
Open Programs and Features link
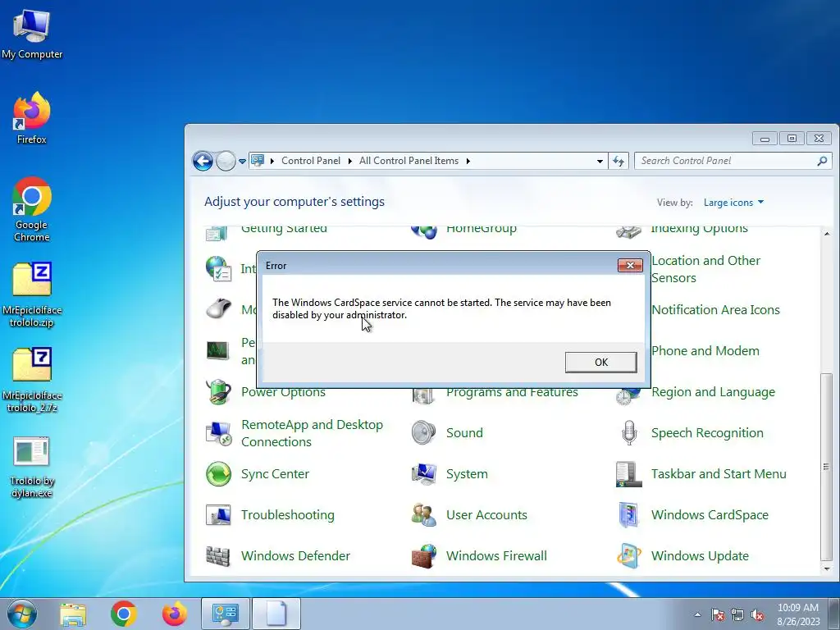(x=512, y=394)
